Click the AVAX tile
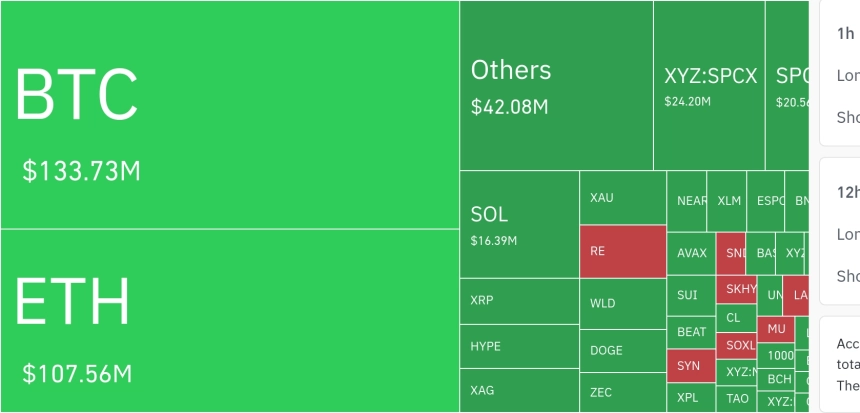This screenshot has height=413, width=860. (691, 253)
